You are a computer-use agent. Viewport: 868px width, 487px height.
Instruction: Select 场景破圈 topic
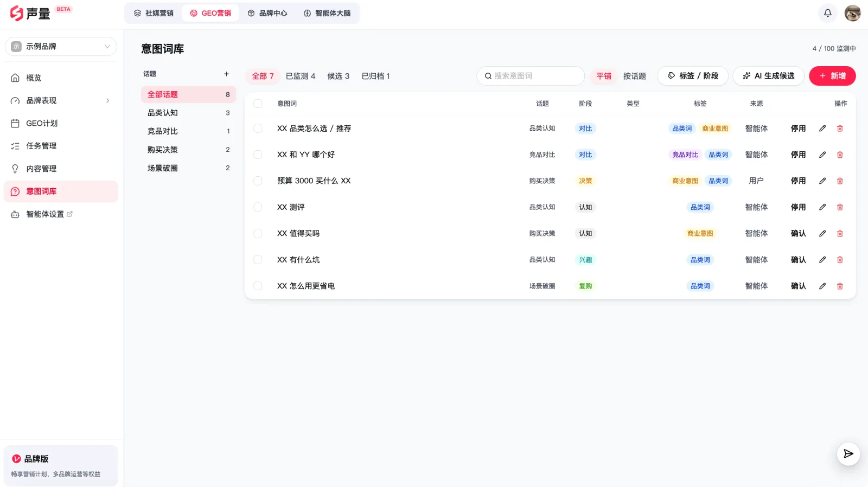pyautogui.click(x=188, y=168)
